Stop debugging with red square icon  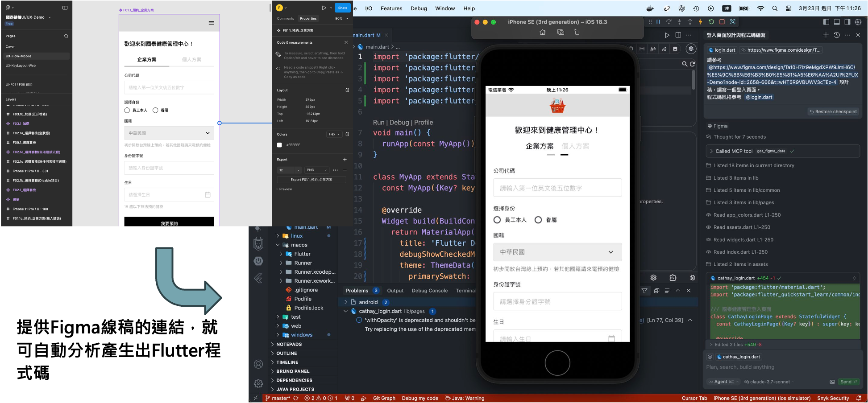click(x=722, y=21)
